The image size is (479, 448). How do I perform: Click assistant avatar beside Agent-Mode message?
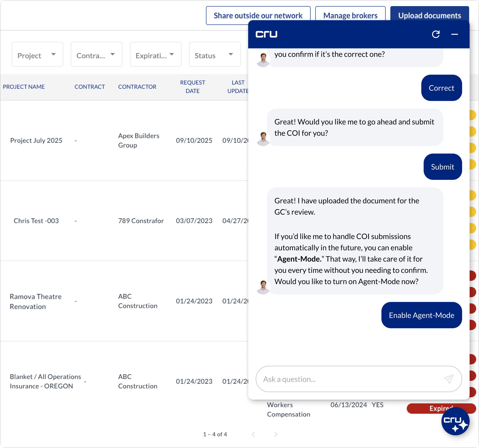tap(263, 287)
